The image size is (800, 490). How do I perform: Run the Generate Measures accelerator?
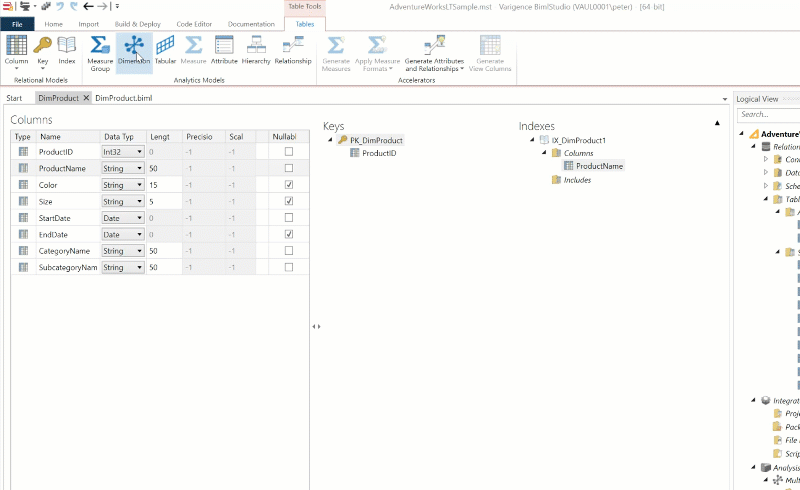coord(336,53)
